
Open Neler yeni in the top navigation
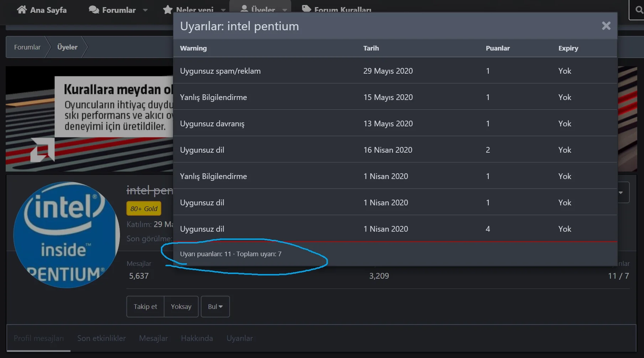coord(195,10)
